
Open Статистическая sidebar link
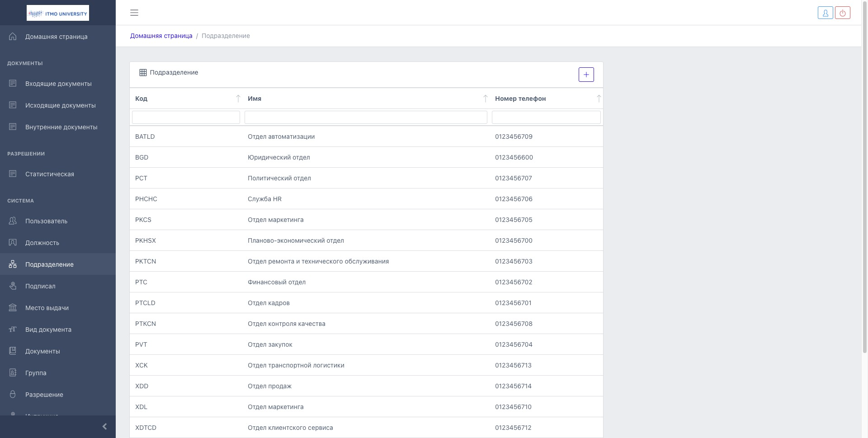click(x=50, y=174)
